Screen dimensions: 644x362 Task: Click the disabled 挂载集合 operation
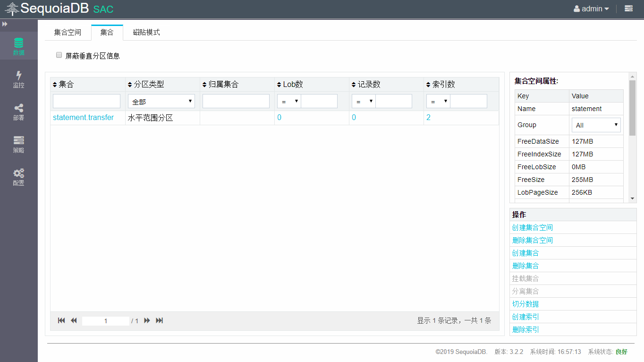525,278
